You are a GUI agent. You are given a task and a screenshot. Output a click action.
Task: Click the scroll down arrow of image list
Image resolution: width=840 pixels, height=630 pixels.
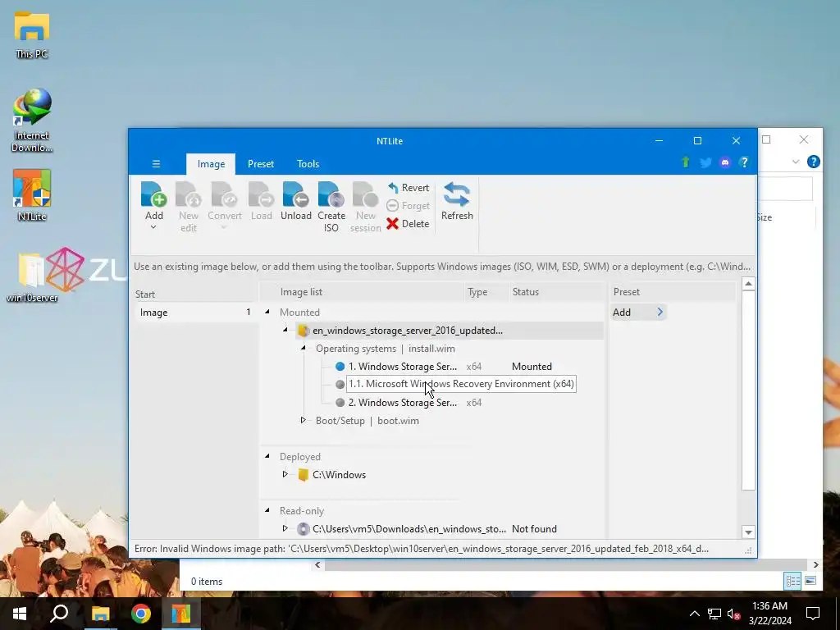[x=748, y=532]
